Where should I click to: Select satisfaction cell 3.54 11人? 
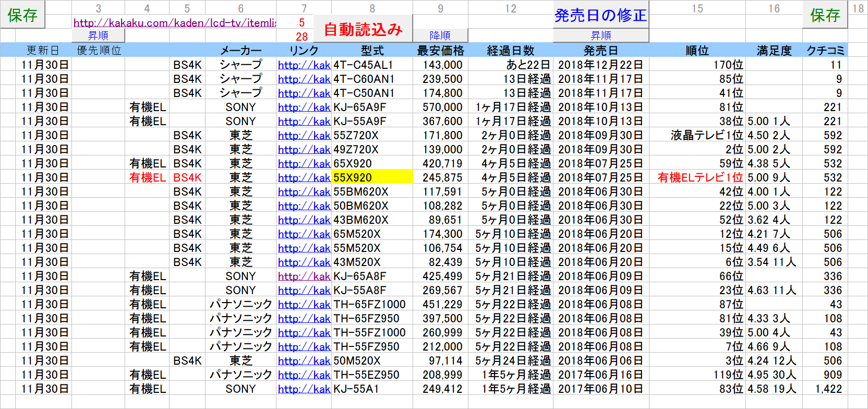[x=774, y=262]
